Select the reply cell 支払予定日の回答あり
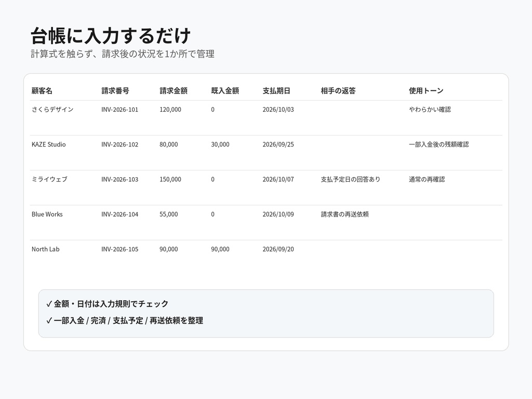 351,179
